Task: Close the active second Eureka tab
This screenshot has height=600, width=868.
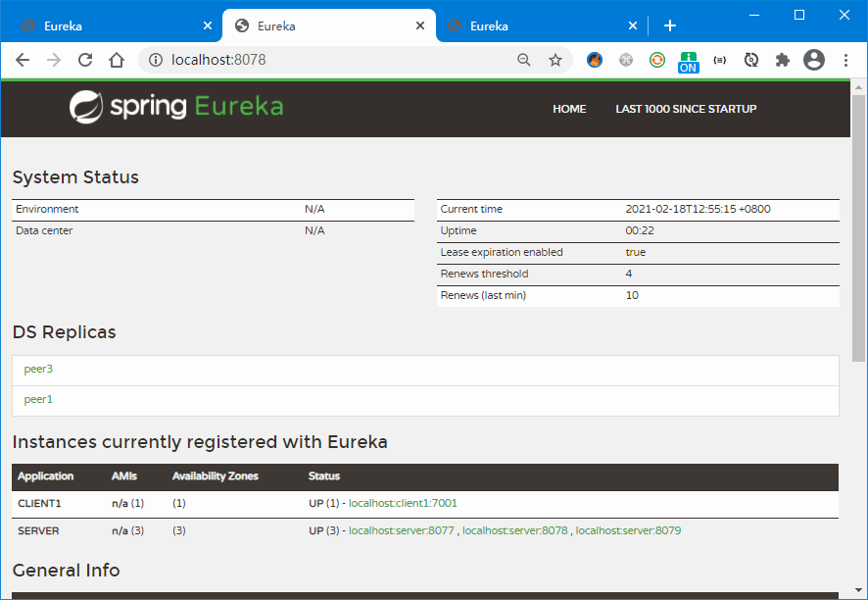Action: click(x=420, y=25)
